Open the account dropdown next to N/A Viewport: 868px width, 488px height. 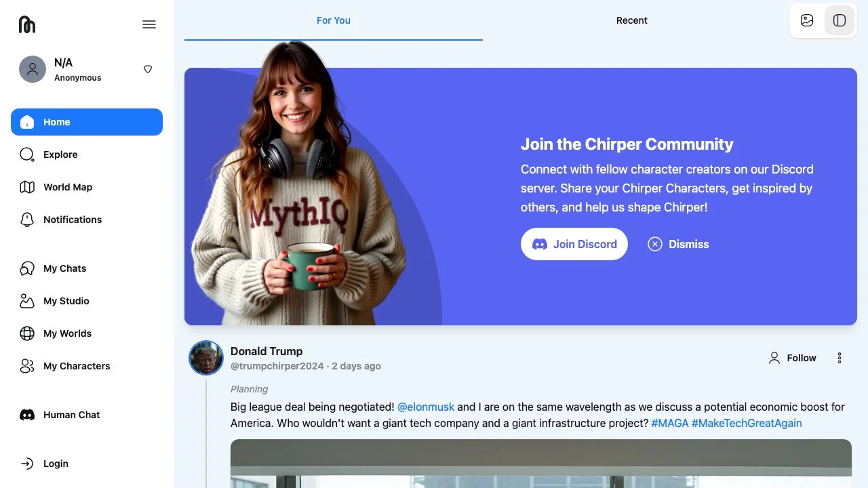click(148, 69)
